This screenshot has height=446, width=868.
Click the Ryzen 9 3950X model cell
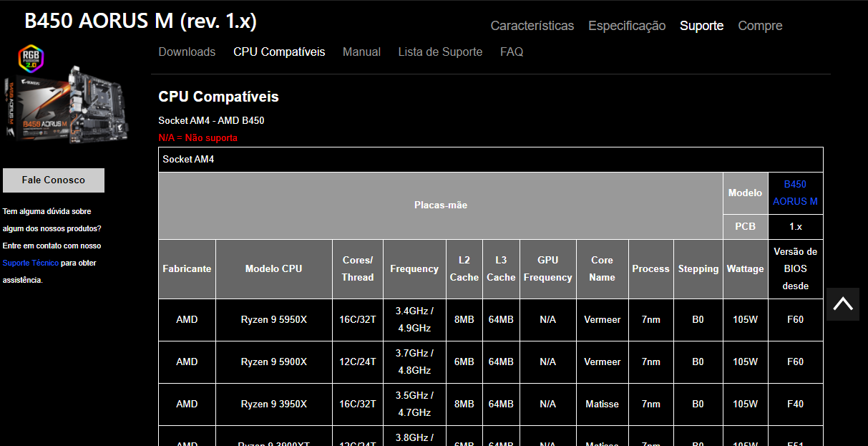274,404
